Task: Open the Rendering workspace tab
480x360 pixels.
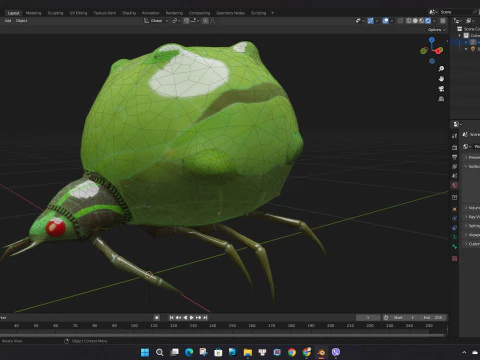Action: [174, 13]
